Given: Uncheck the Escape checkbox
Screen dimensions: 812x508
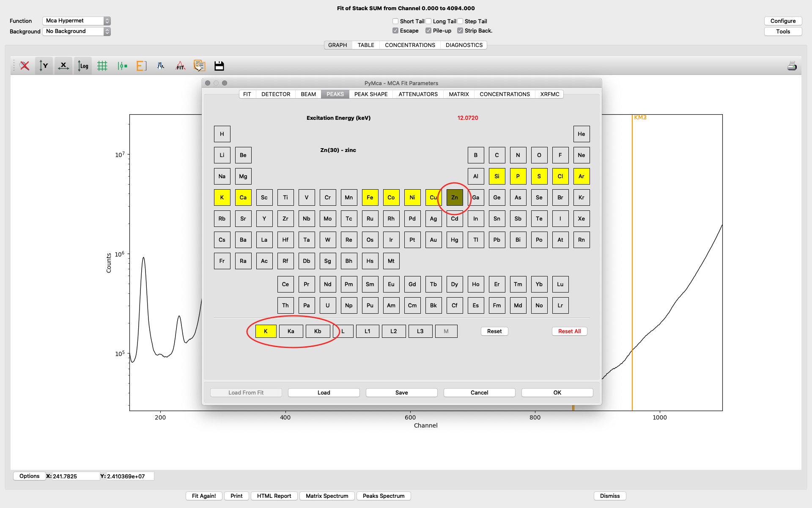Looking at the screenshot, I should pyautogui.click(x=395, y=30).
